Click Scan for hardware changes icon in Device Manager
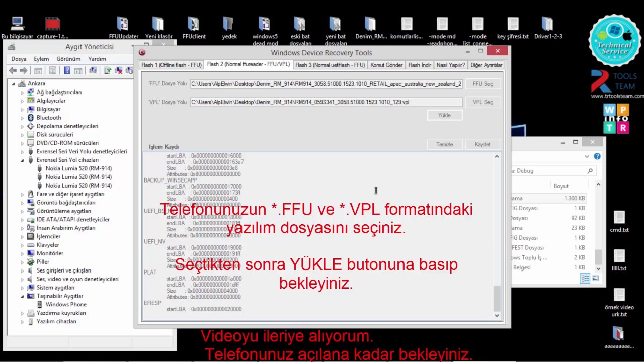The image size is (644, 362). pyautogui.click(x=93, y=71)
